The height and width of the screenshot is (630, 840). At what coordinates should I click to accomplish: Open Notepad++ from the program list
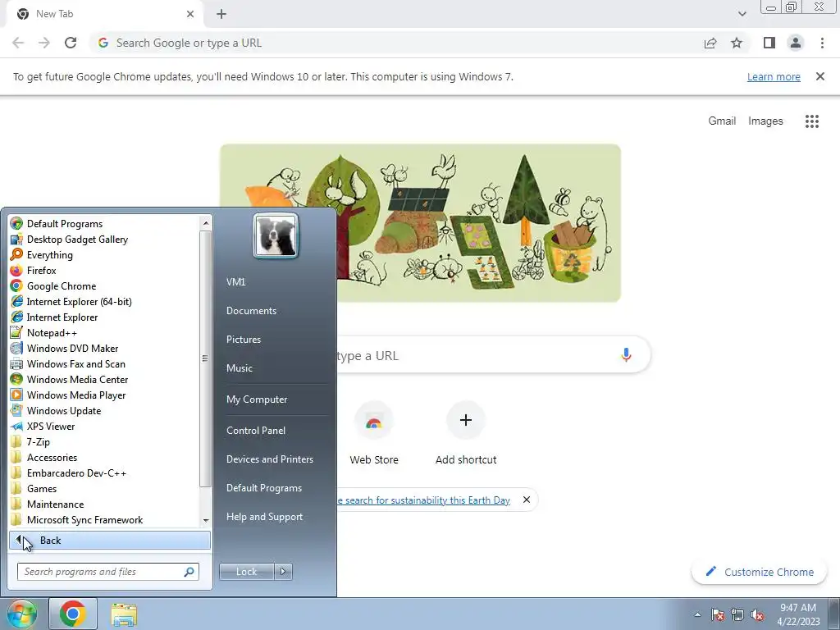point(52,333)
